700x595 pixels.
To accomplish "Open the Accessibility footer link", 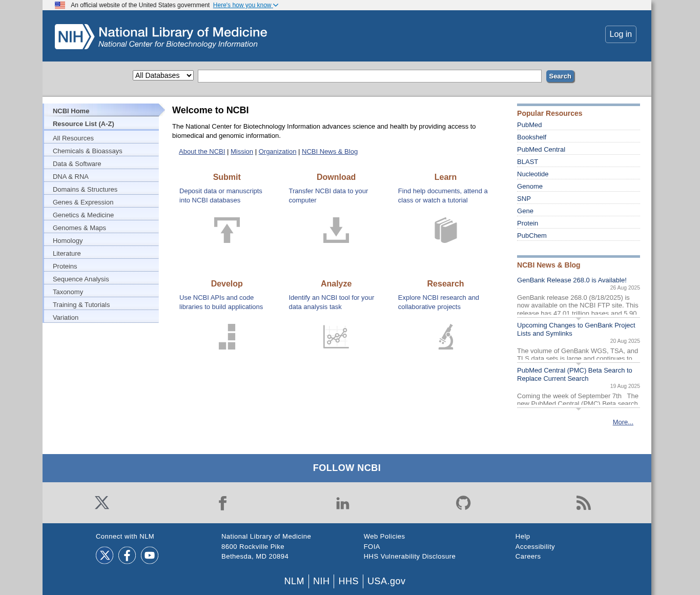I will [x=535, y=547].
